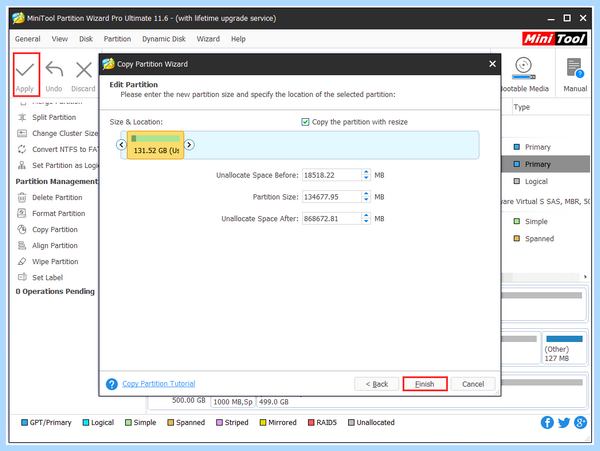Collapse Partition Management section header
Viewport: 600px width, 451px height.
[x=57, y=182]
